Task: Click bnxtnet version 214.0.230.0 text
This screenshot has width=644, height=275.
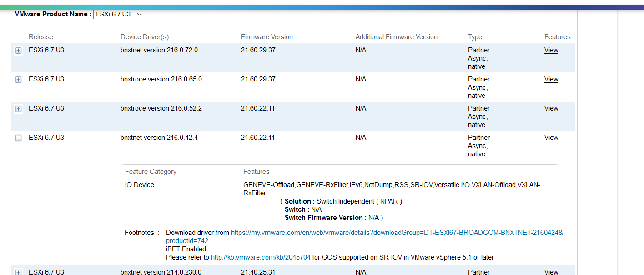Action: pos(161,272)
